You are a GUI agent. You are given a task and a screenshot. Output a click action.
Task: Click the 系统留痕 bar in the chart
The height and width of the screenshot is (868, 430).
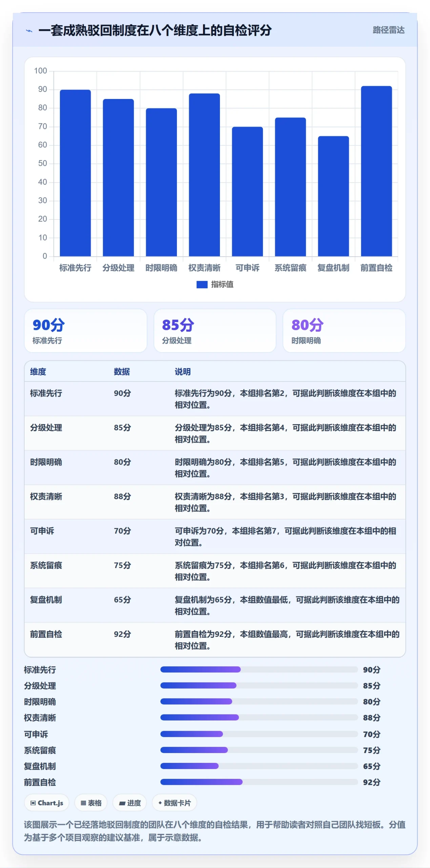coord(290,187)
